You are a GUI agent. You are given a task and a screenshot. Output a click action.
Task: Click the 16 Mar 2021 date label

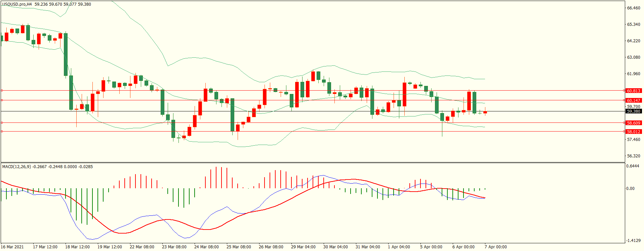[x=12, y=247]
